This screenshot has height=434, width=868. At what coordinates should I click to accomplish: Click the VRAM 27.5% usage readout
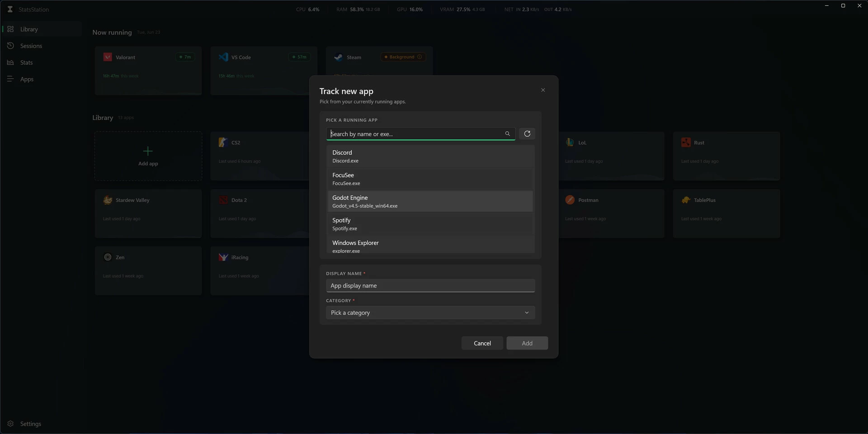[462, 9]
